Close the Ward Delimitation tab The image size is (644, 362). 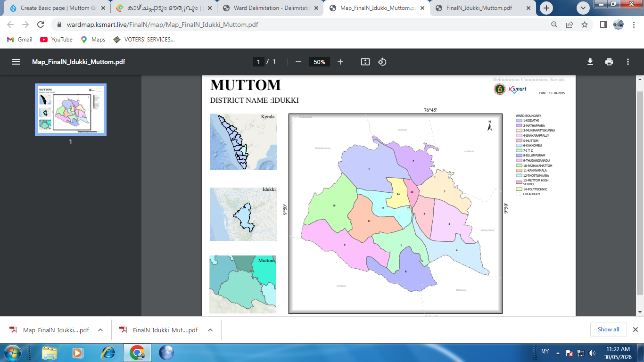(x=316, y=8)
